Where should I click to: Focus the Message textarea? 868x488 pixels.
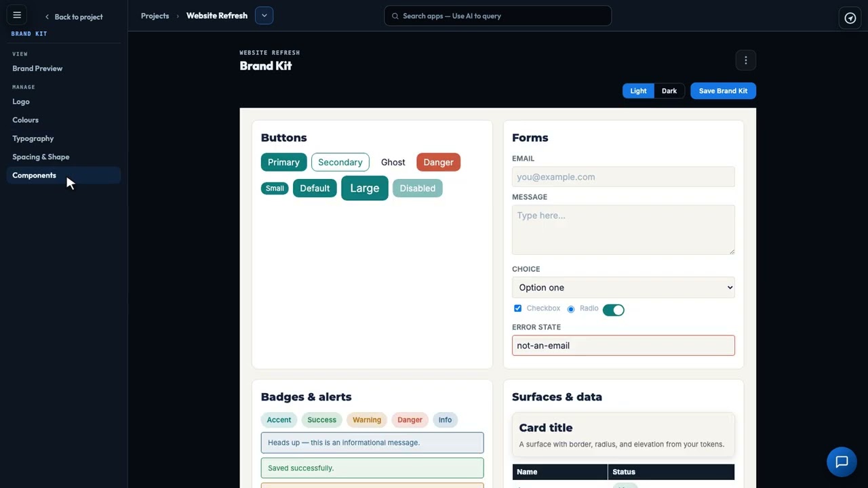point(623,230)
